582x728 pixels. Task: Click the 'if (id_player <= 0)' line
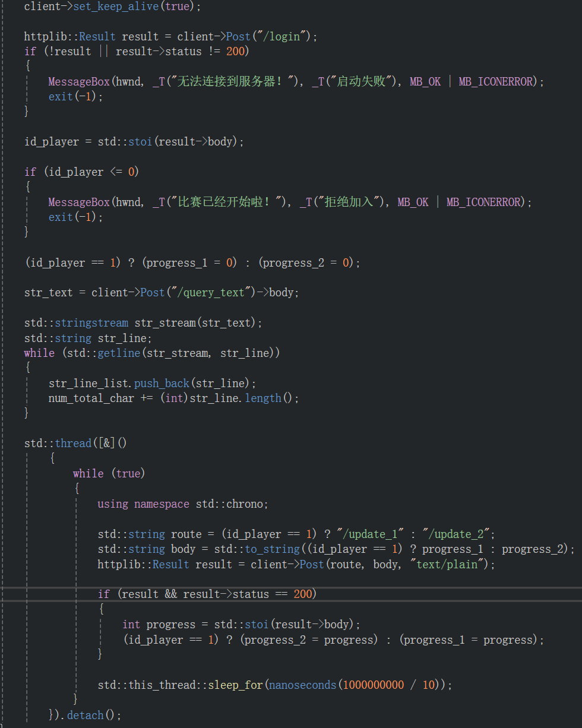click(82, 172)
